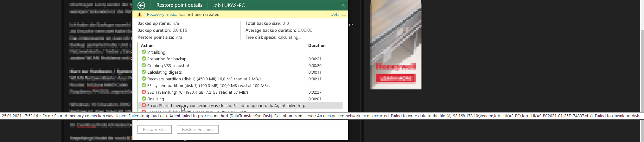Click the success icon for Creating VSS snapshot
Image resolution: width=644 pixels, height=142 pixels.
144,65
